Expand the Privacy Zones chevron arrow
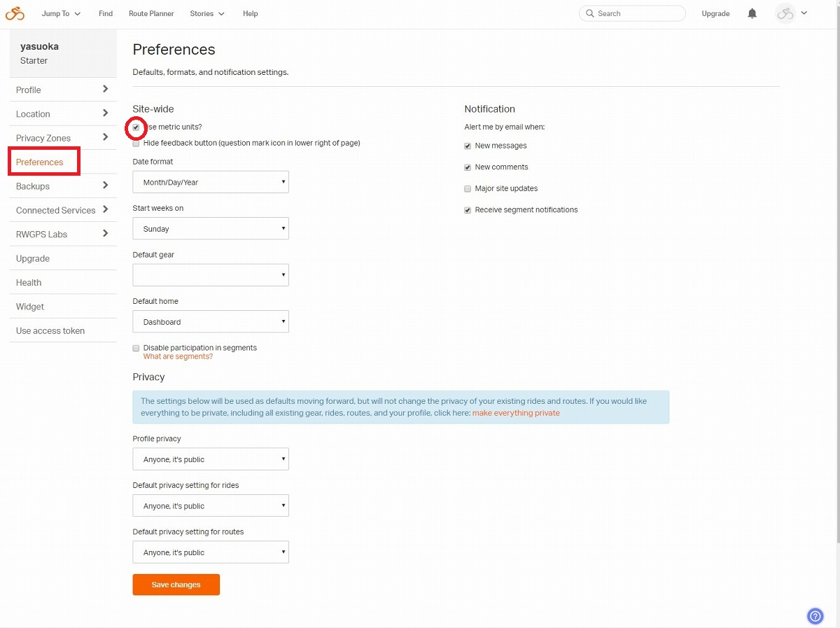Viewport: 840px width, 628px height. 105,137
